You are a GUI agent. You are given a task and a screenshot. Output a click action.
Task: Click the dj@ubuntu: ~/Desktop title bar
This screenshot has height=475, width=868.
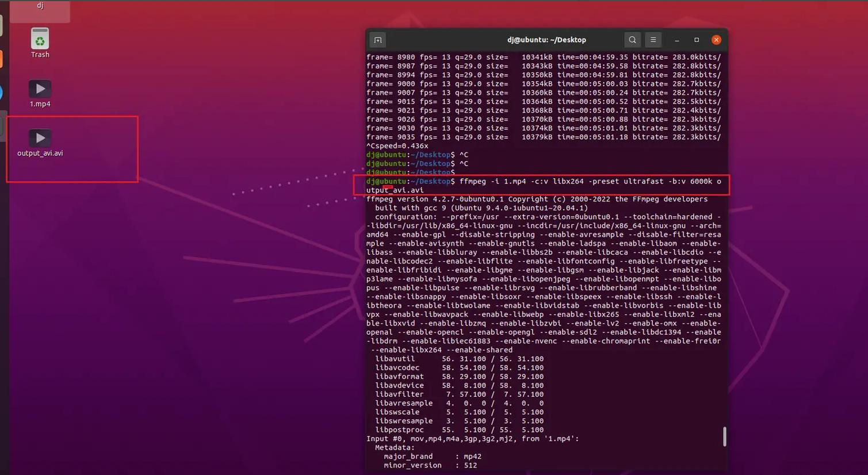coord(546,40)
